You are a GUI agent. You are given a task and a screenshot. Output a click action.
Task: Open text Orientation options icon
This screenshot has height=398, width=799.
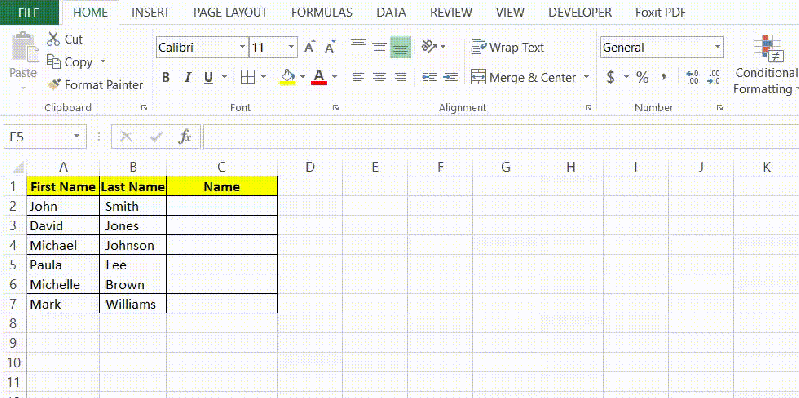pos(429,47)
